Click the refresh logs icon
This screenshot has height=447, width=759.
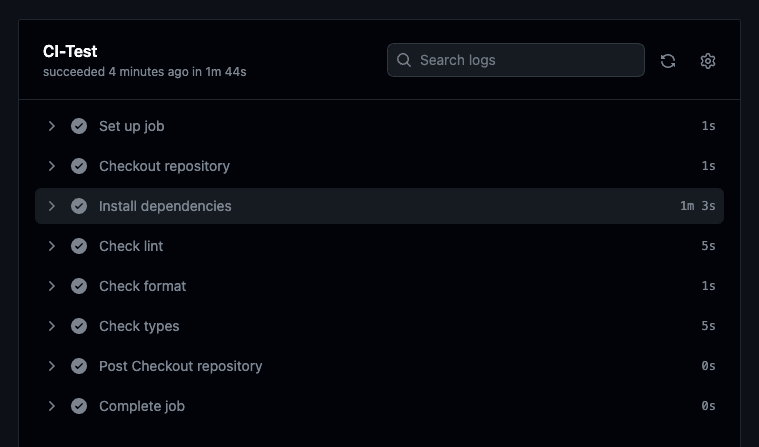[668, 61]
